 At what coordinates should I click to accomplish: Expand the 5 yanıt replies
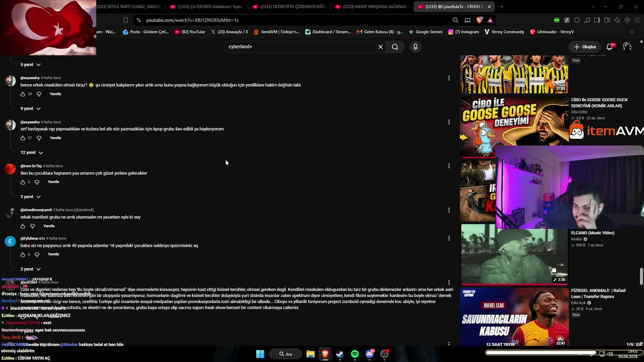coord(30,64)
